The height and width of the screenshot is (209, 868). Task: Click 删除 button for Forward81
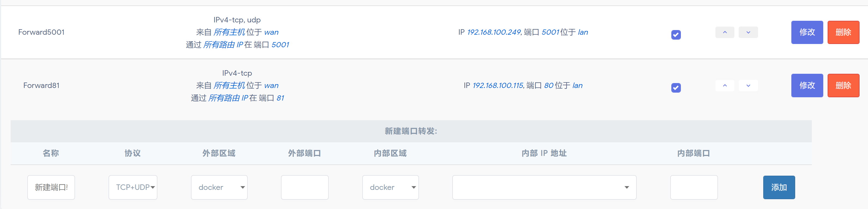(843, 86)
